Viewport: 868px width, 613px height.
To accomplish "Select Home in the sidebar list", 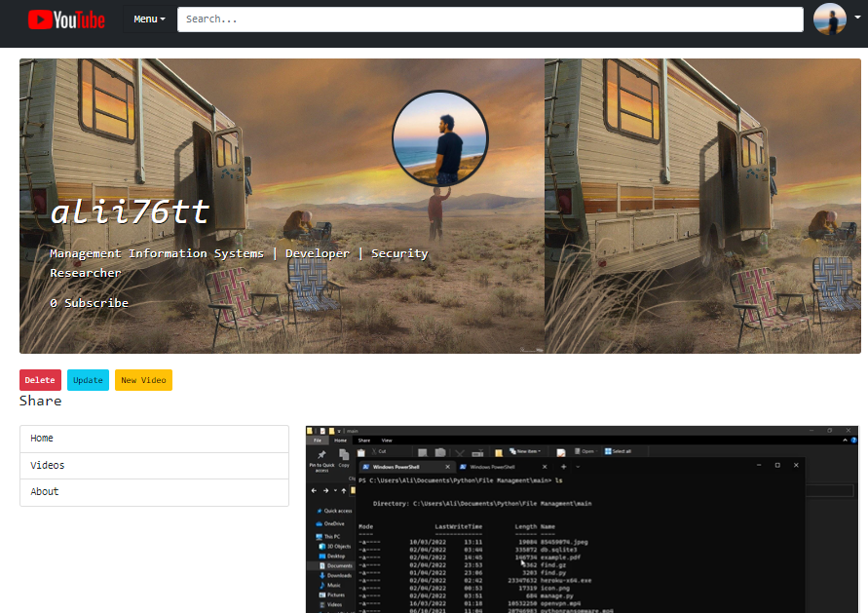I will click(x=155, y=439).
